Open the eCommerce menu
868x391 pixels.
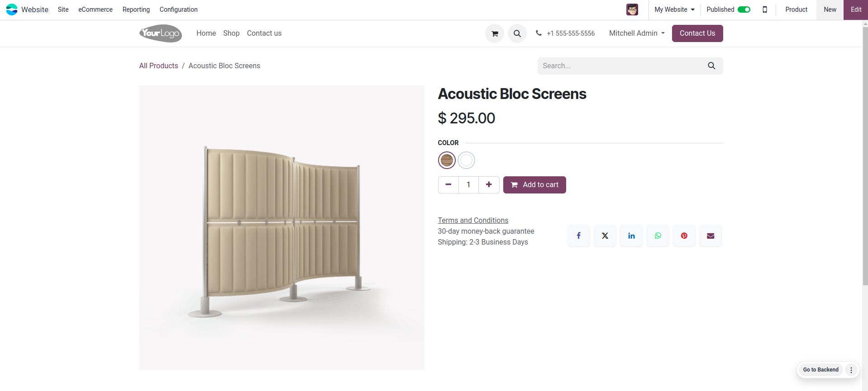(x=95, y=9)
